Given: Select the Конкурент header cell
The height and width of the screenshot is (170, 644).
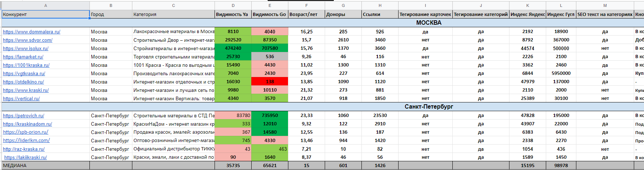Looking at the screenshot, I should 45,14.
